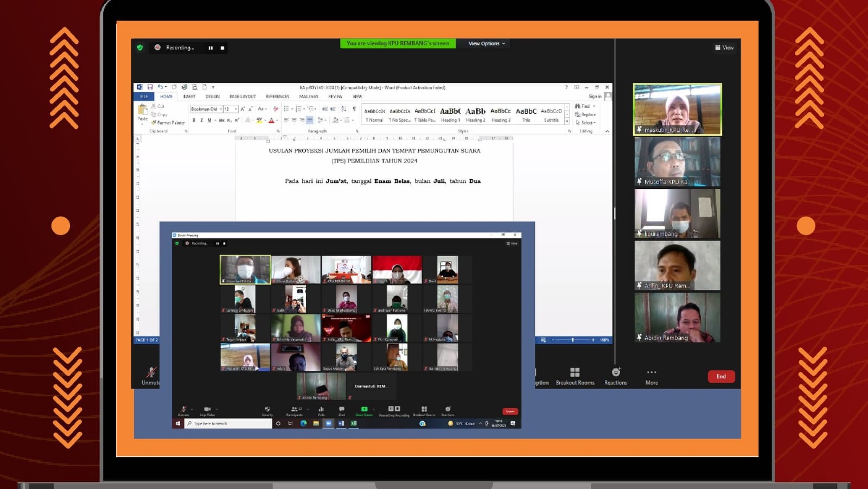Stop the recording in the outer Zoom window

pos(222,48)
